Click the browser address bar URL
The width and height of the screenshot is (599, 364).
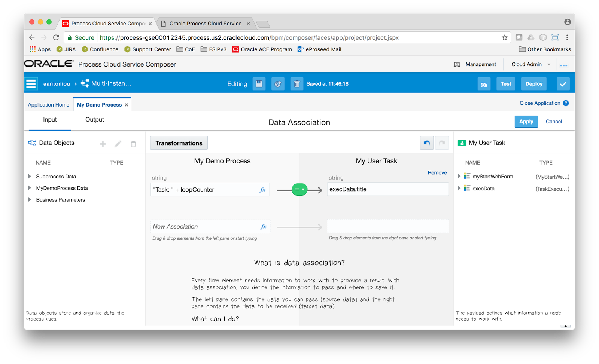[x=249, y=37]
